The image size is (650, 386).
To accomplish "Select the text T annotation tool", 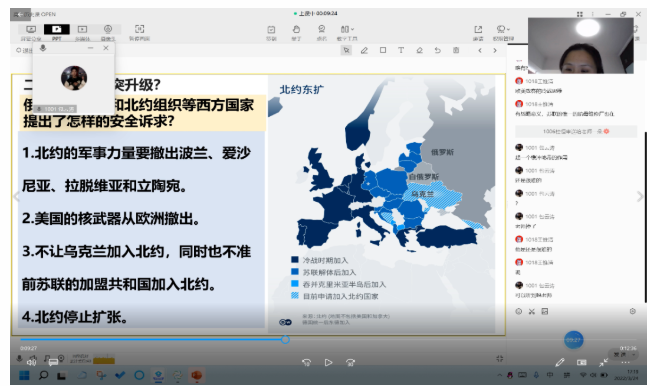I will pyautogui.click(x=401, y=50).
